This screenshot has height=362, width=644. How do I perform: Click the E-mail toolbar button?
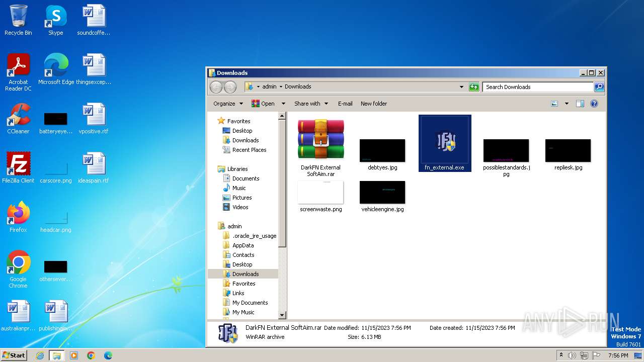click(x=345, y=104)
